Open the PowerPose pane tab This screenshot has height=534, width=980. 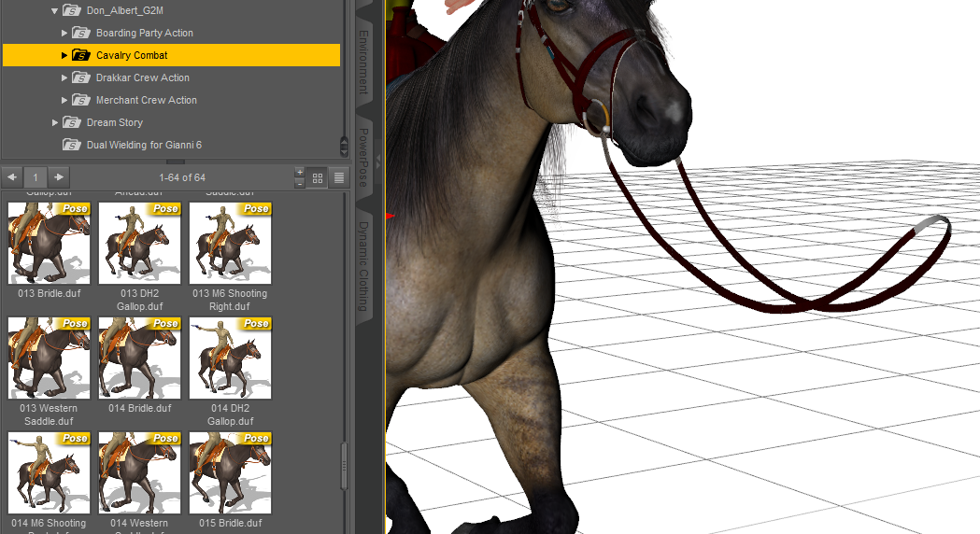pos(363,158)
